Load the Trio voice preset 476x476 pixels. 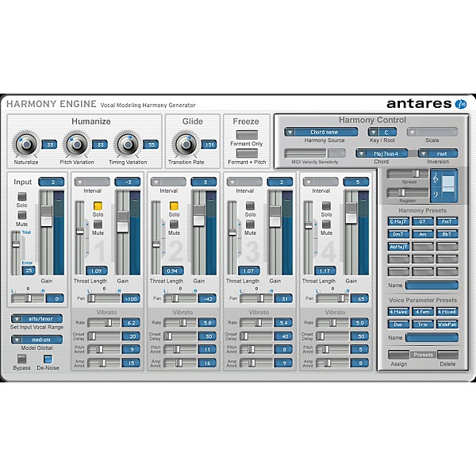click(423, 324)
